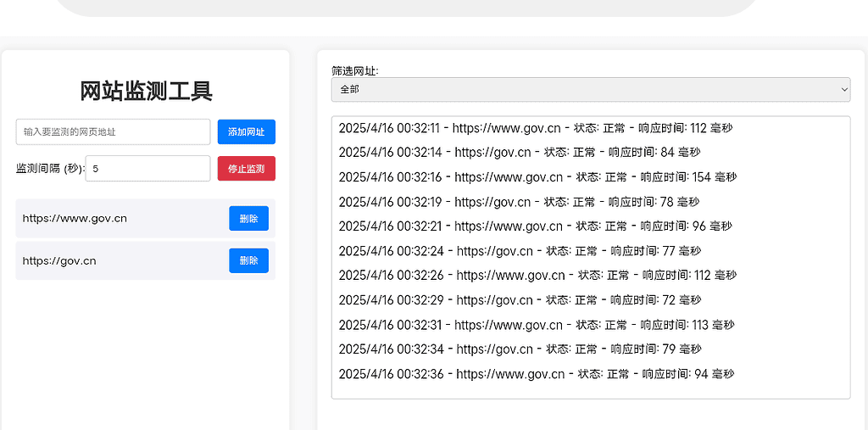Select log entry at 00:32:19
This screenshot has width=868, height=430.
tap(520, 202)
